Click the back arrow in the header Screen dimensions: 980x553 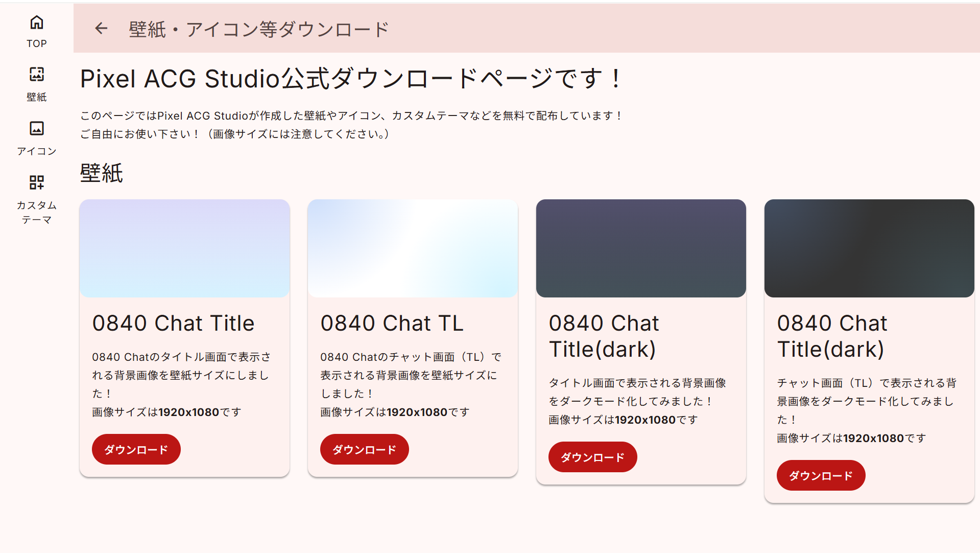(101, 29)
